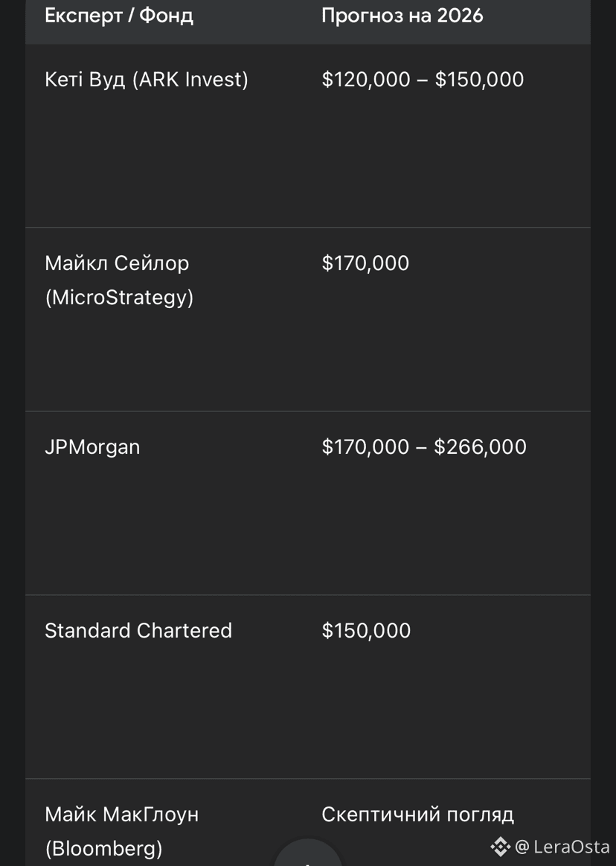Click the Binance logo icon in watermark
Screen dimensions: 616x866
coord(500,846)
